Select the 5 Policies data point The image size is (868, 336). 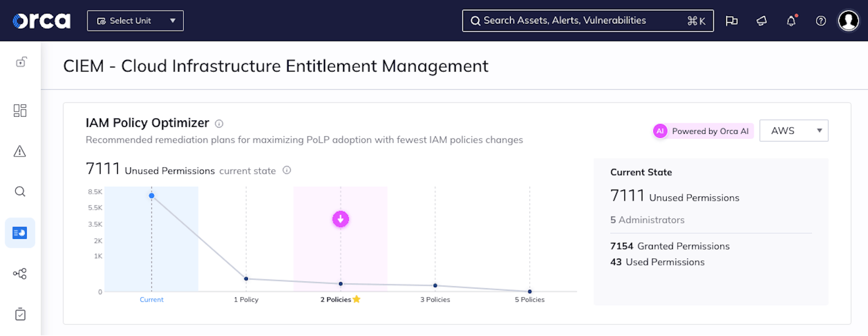coord(530,292)
